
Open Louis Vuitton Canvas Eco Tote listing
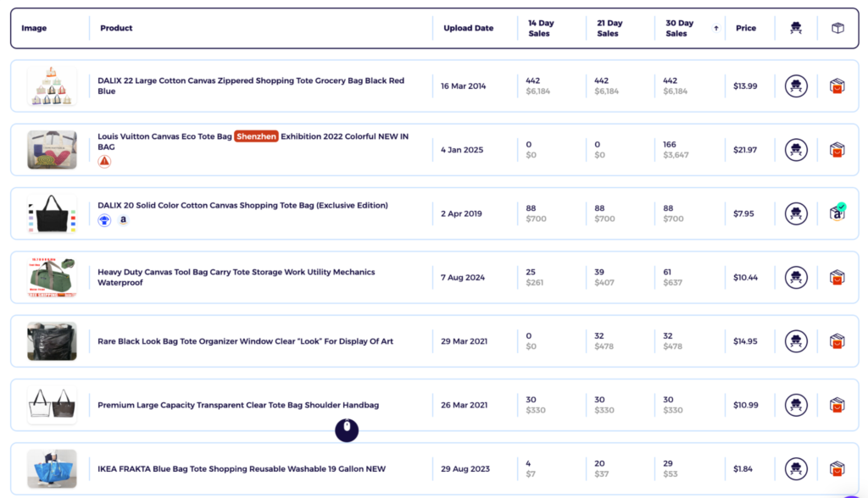(253, 141)
